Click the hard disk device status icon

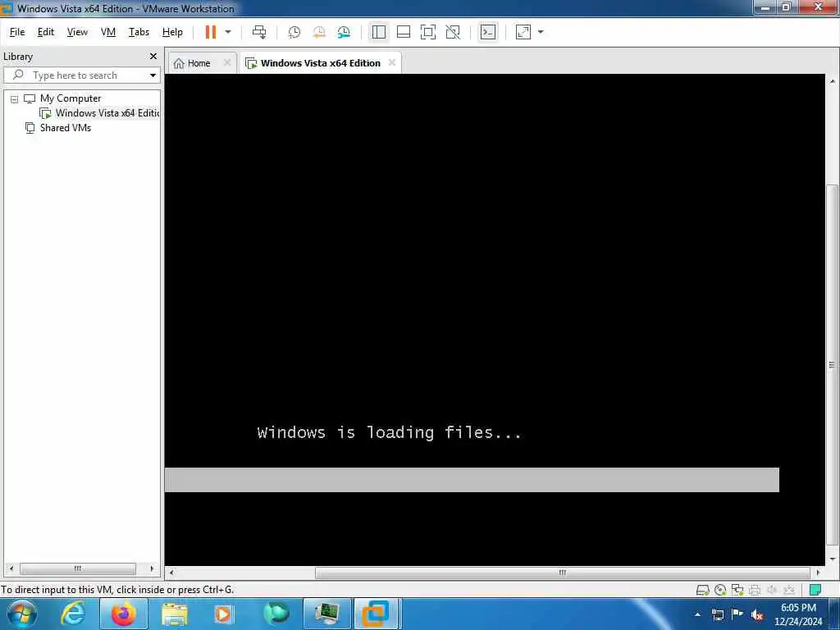(x=702, y=590)
